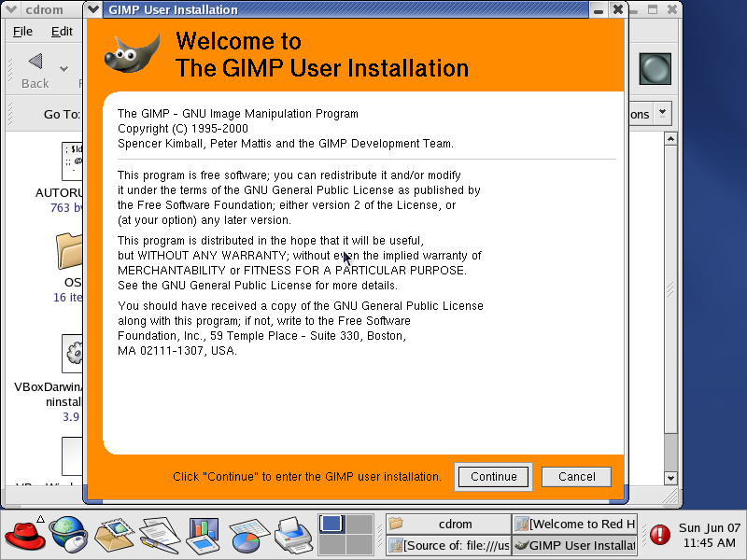
Task: Click the 'Copyright (C) 1995-2000' line
Action: [x=183, y=129]
